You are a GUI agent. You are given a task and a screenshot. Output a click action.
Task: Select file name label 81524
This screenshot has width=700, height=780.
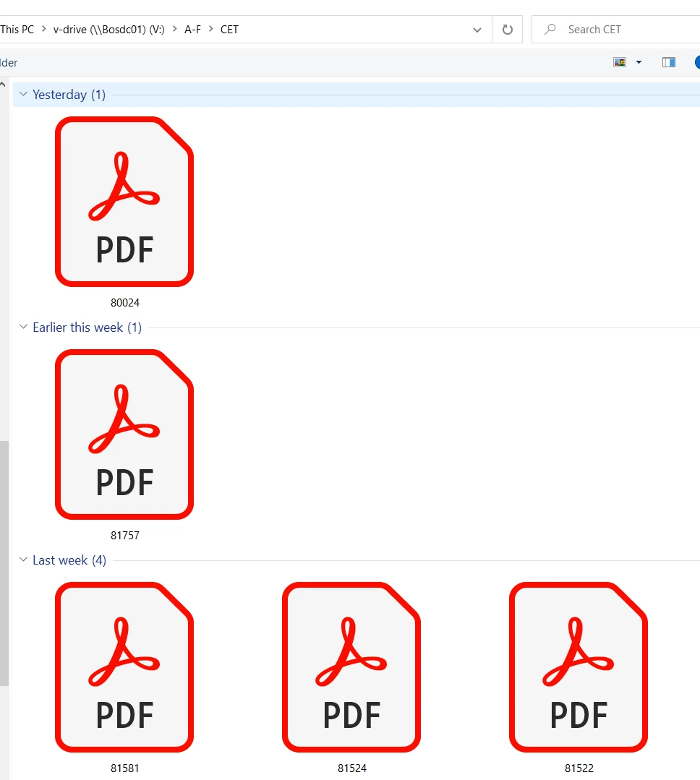pos(351,768)
